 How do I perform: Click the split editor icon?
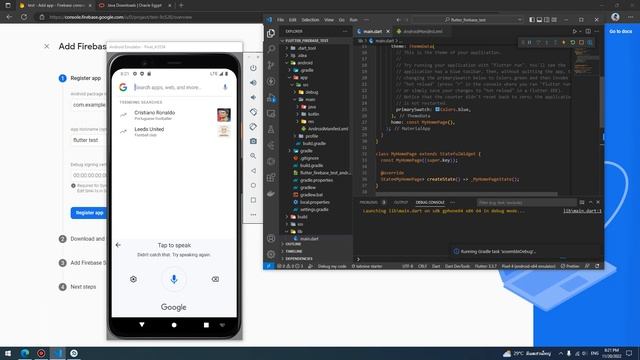pos(588,31)
